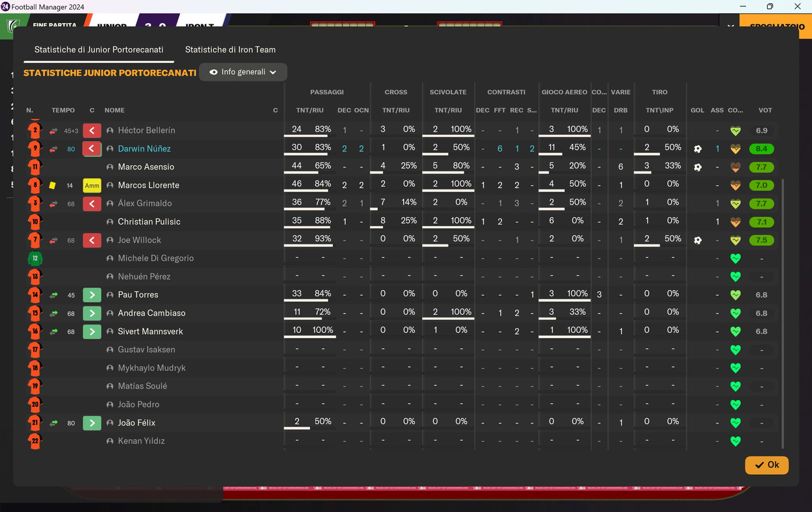Sort by the DRB column header
The height and width of the screenshot is (512, 812).
click(x=621, y=110)
